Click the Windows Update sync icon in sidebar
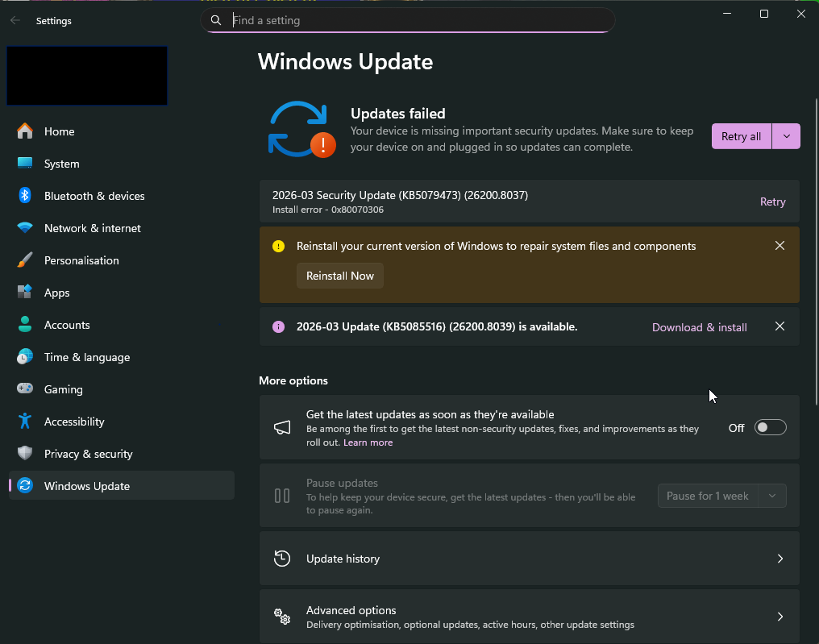Viewport: 819px width, 644px height. pos(24,486)
